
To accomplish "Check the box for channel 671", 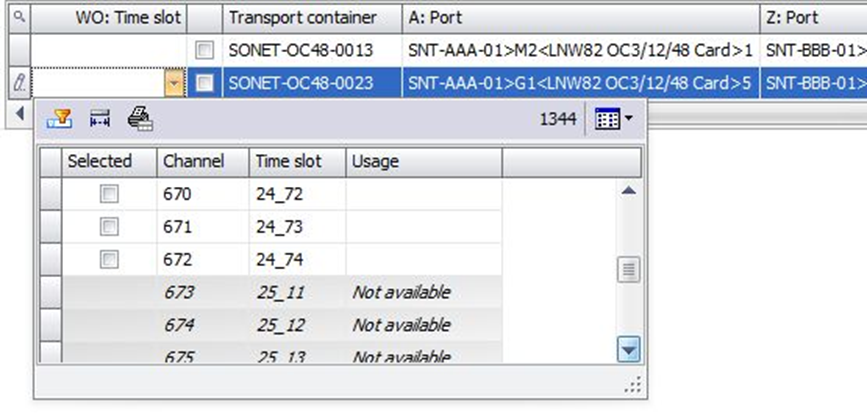I will pyautogui.click(x=109, y=227).
